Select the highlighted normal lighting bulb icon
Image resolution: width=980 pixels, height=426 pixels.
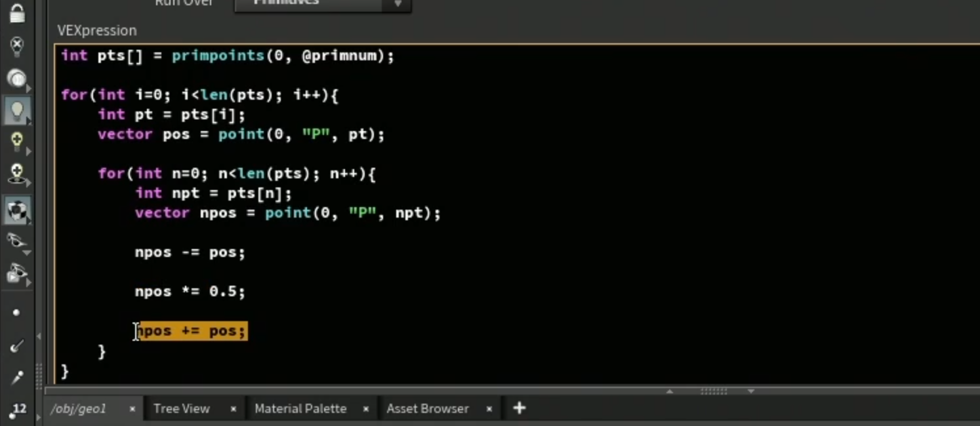(16, 110)
